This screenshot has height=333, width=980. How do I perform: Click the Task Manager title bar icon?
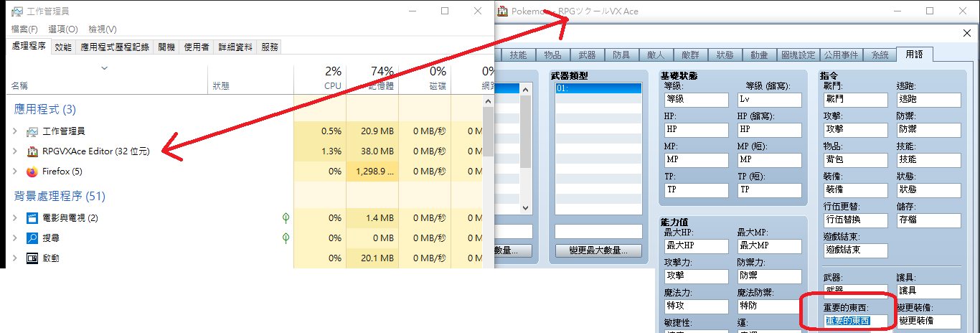click(x=17, y=11)
